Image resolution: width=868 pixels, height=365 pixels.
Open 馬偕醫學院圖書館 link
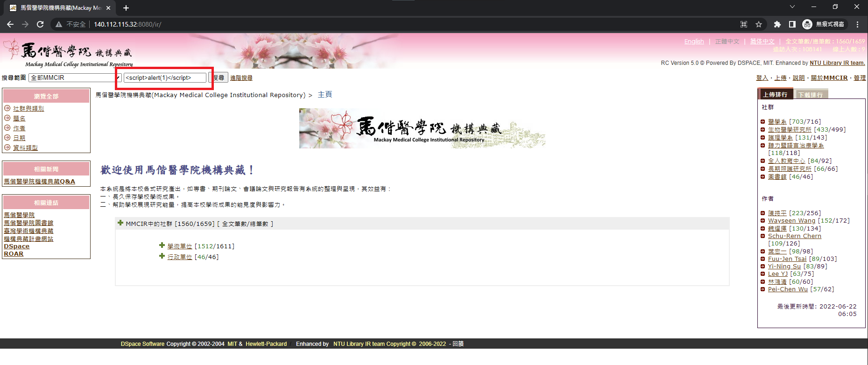point(28,223)
